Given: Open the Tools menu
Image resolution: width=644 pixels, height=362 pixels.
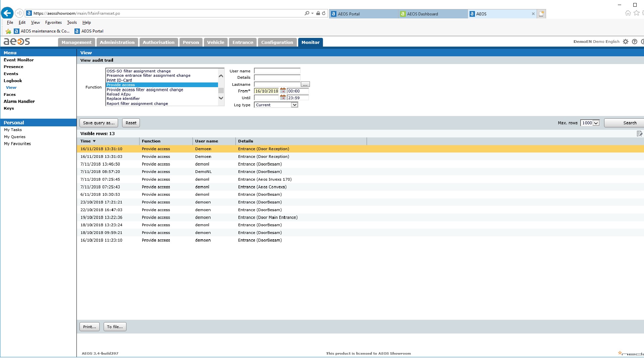Looking at the screenshot, I should pyautogui.click(x=72, y=22).
